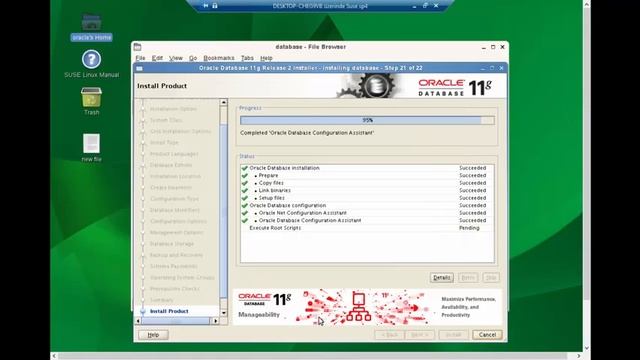This screenshot has width=640, height=360.
Task: Click the installer steps list scroll-down arrow
Action: coord(223,313)
